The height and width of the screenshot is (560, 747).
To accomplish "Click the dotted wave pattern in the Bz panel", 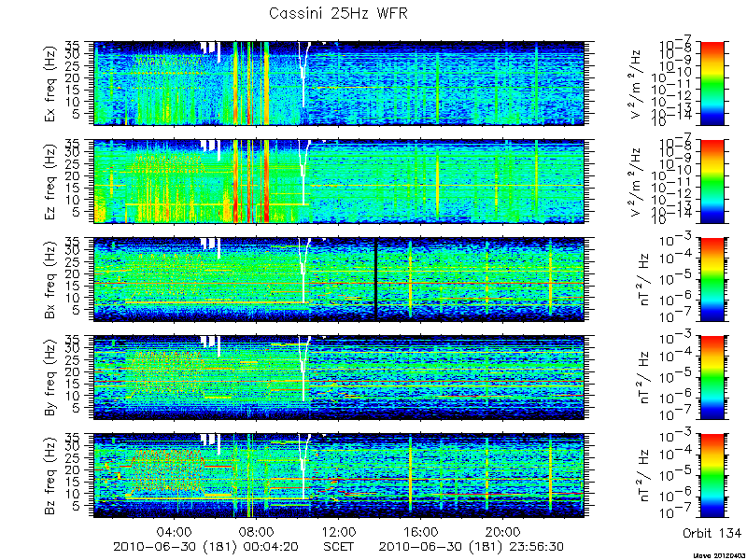I will (x=168, y=471).
